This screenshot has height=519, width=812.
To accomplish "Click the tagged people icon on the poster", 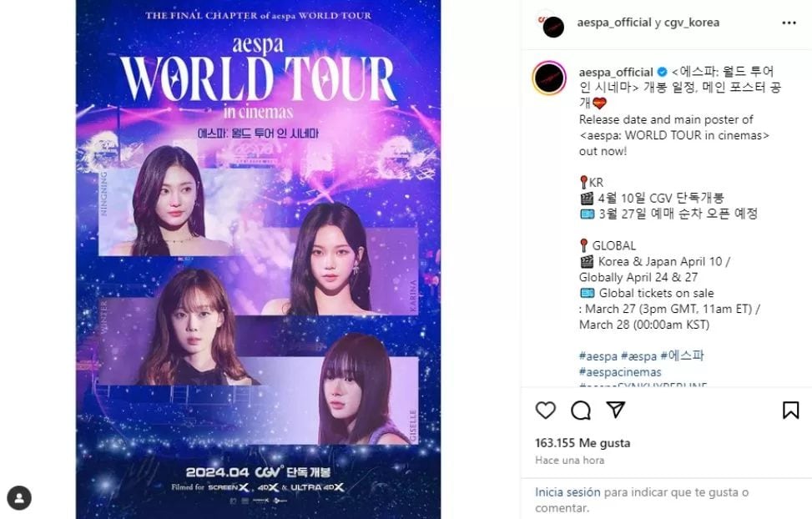I will [x=19, y=498].
